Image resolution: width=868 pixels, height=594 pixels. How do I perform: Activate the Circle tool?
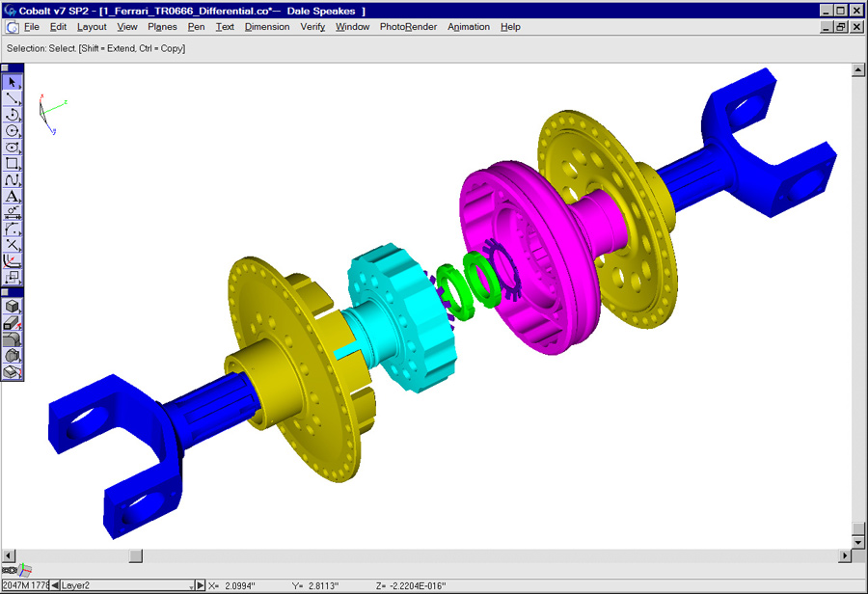click(x=13, y=131)
